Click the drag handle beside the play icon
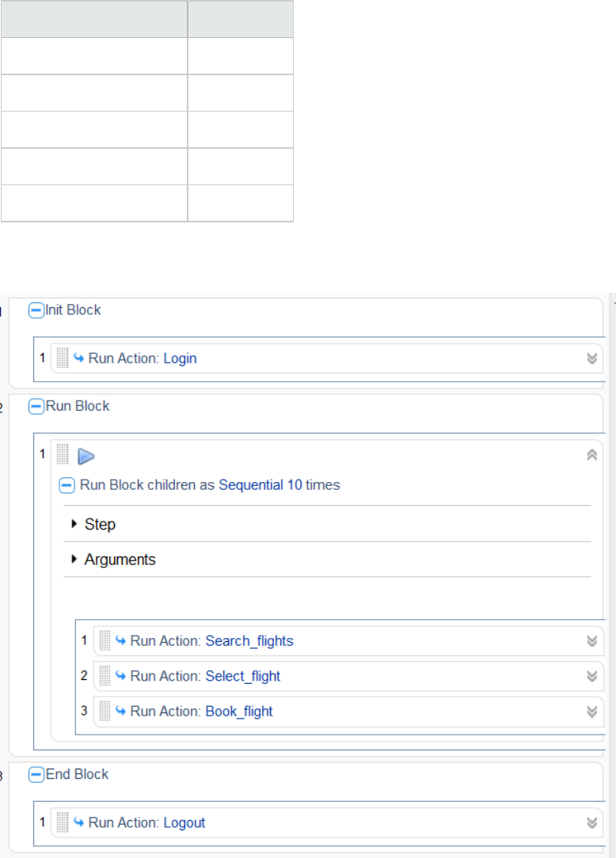 point(63,455)
